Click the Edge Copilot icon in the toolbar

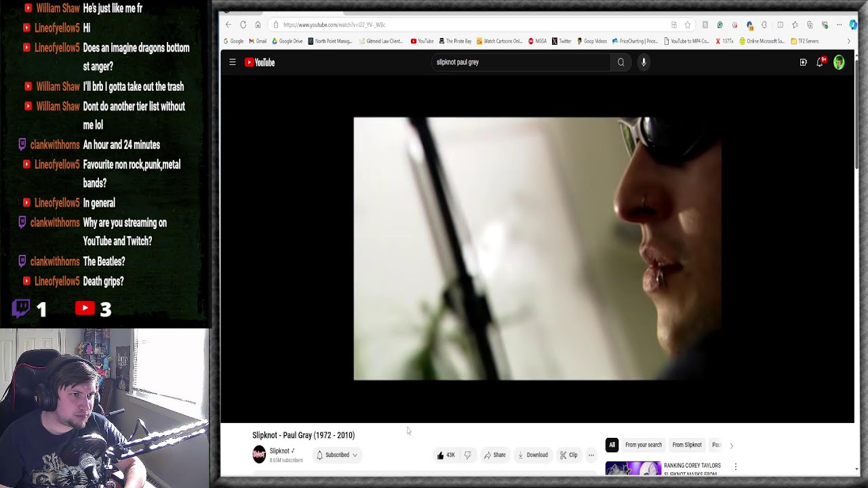(x=853, y=24)
